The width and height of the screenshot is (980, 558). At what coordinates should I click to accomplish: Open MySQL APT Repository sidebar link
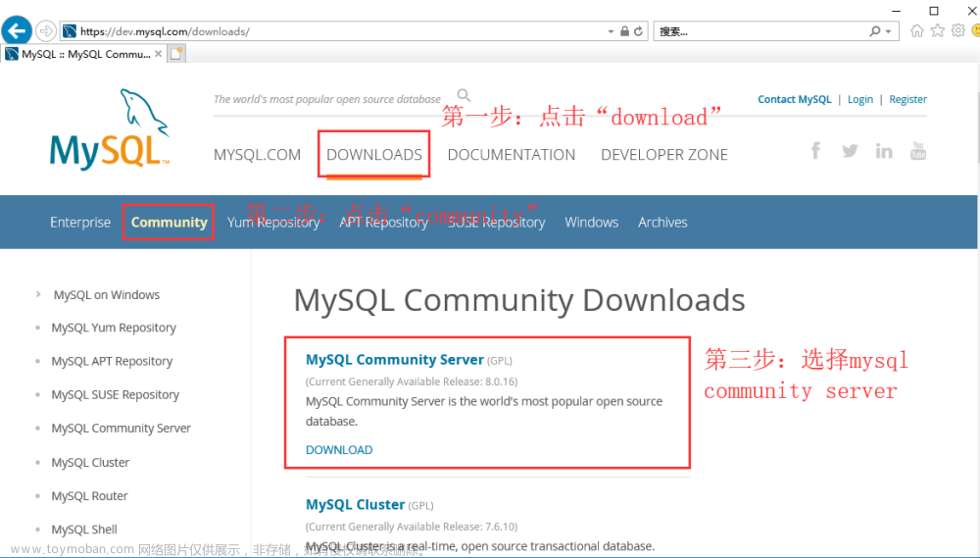tap(112, 361)
